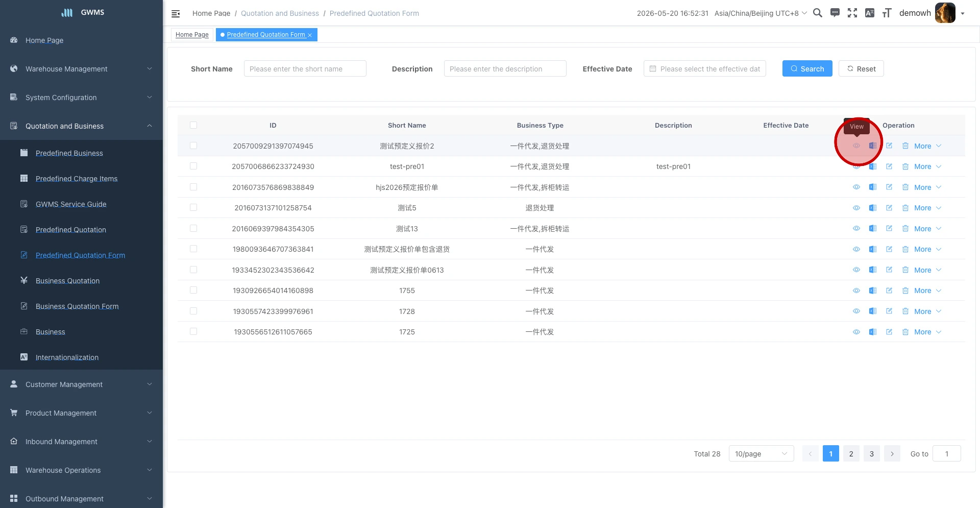Collapse Quotation and Business sidebar menu
This screenshot has width=980, height=508.
coord(82,126)
